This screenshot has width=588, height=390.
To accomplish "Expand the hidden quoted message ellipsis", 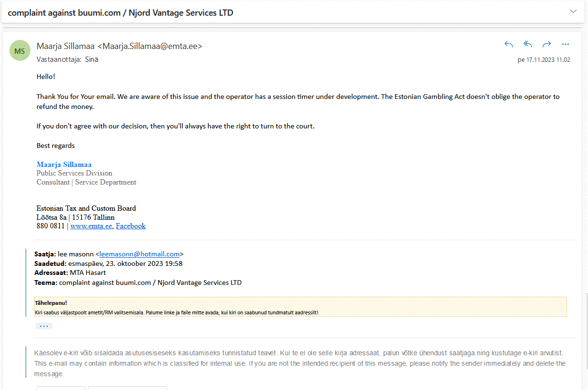I will 44,326.
